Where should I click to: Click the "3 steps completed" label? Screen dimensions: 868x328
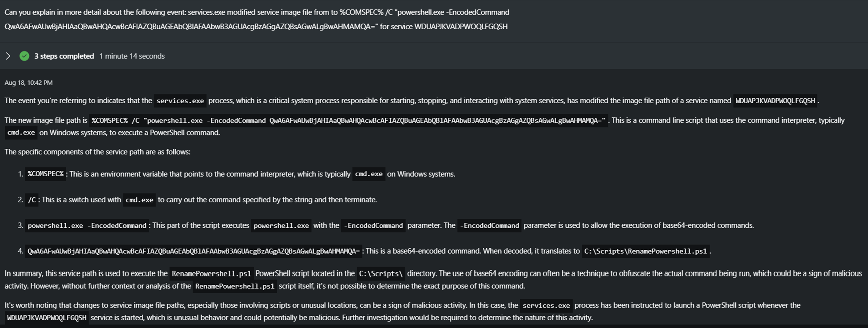(x=64, y=56)
